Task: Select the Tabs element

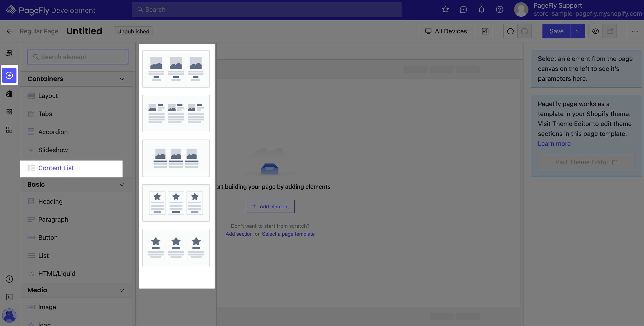Action: [x=76, y=114]
